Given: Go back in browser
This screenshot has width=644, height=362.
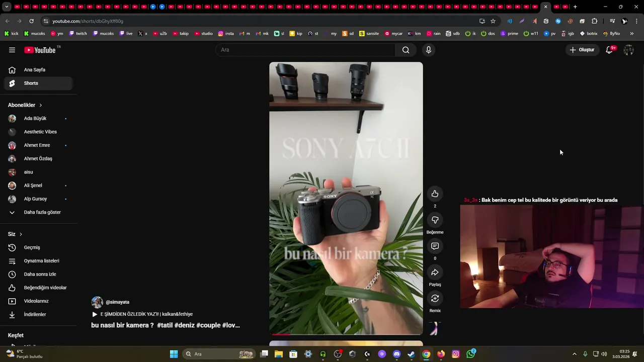Looking at the screenshot, I should 7,21.
